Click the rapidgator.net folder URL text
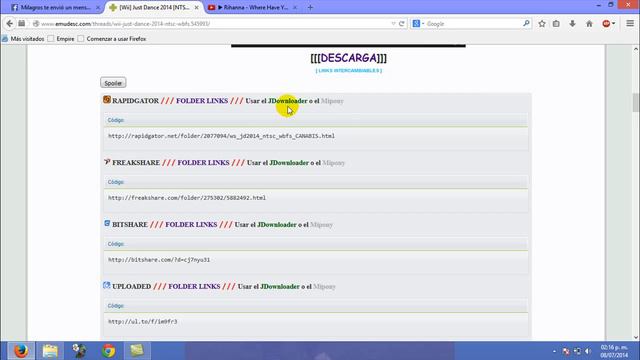 click(221, 136)
